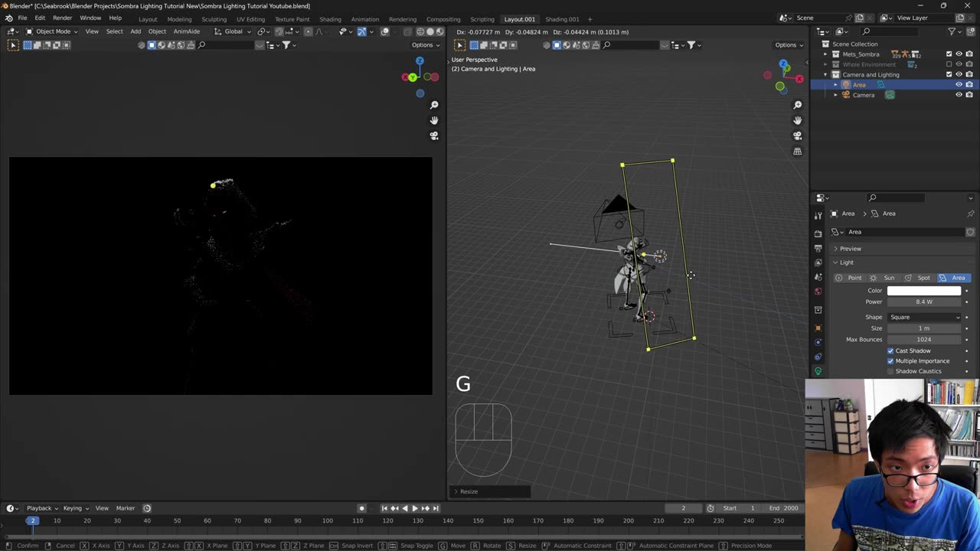Open the World properties tab

pos(818,292)
